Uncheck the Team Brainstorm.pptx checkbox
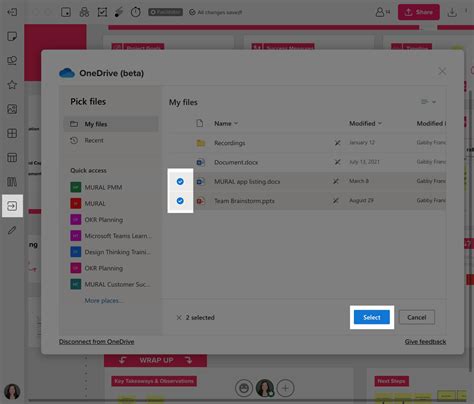Screen dimensions: 474x404 point(180,201)
